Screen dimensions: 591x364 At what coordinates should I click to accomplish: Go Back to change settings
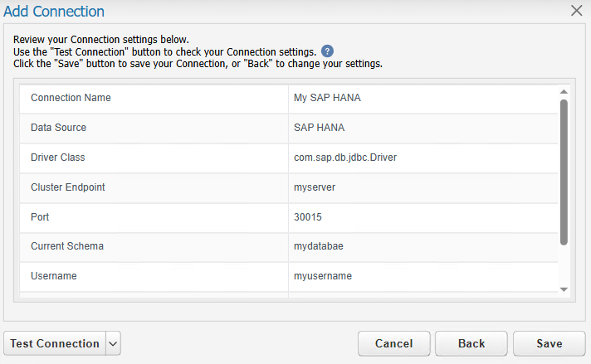tap(471, 343)
